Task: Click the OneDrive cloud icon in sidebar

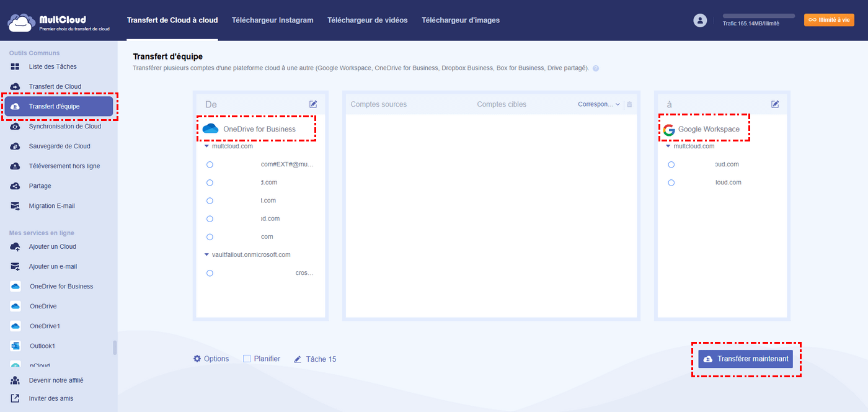Action: [x=15, y=306]
